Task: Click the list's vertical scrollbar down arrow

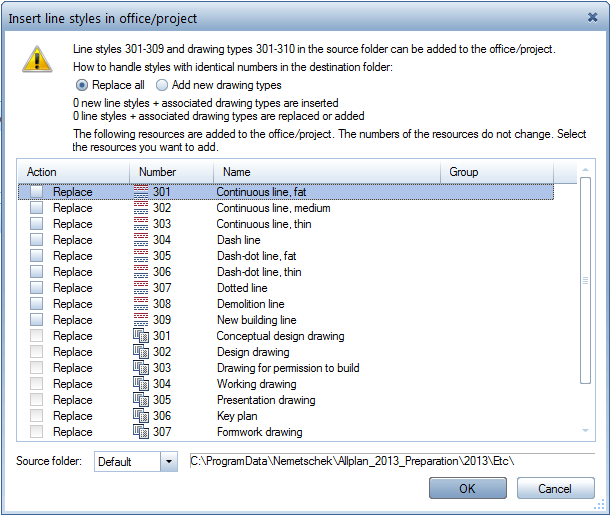Action: [x=585, y=431]
